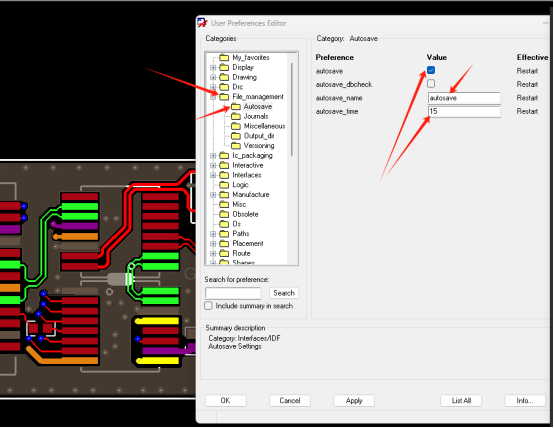This screenshot has width=554, height=428.
Task: Open the My_favorites folder icon
Action: click(x=224, y=57)
